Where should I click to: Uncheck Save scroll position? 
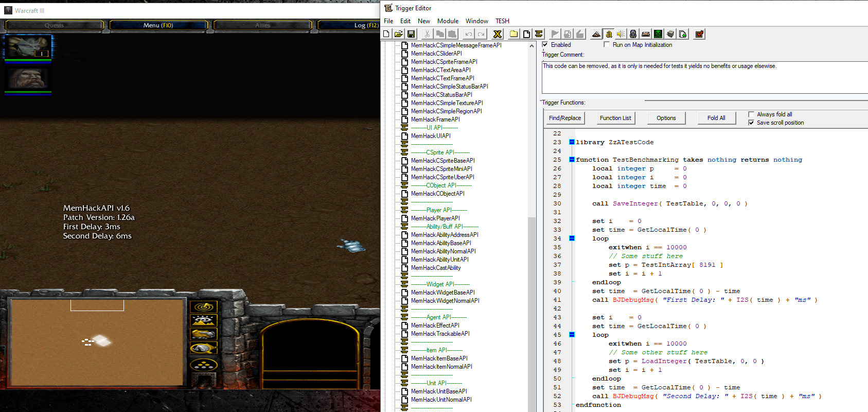751,123
